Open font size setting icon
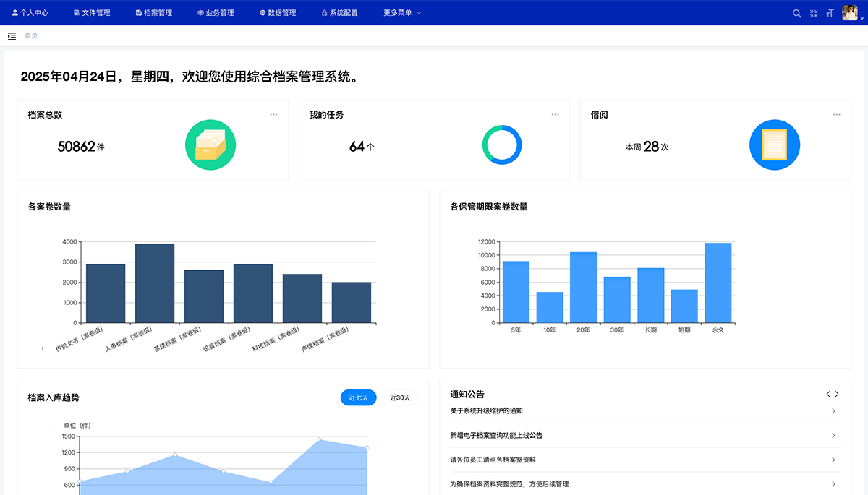Screen dimensions: 868x495 pos(830,13)
